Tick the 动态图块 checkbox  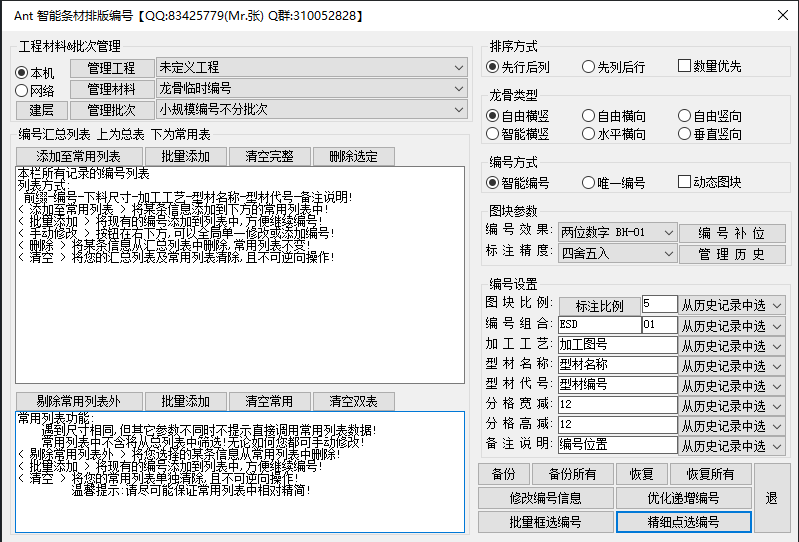pos(685,183)
